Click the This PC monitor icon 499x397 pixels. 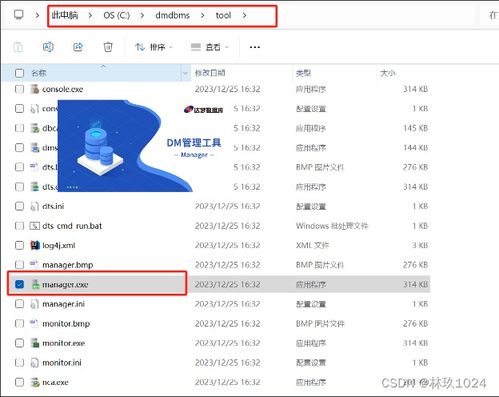[19, 15]
